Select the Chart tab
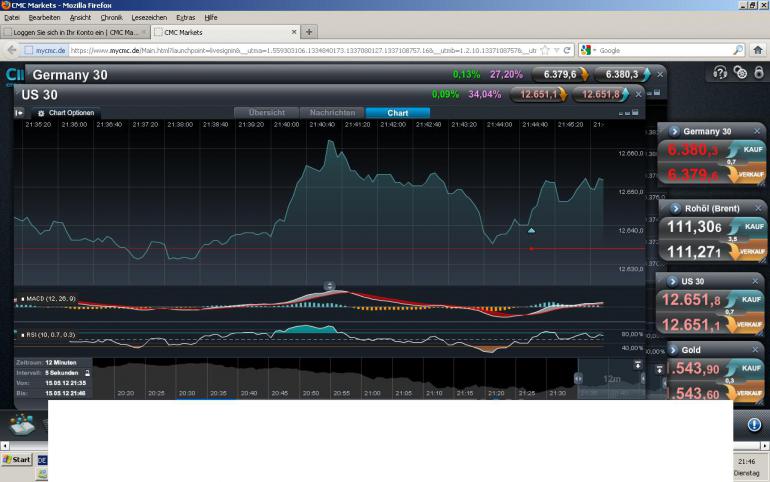The height and width of the screenshot is (482, 770). (x=398, y=112)
